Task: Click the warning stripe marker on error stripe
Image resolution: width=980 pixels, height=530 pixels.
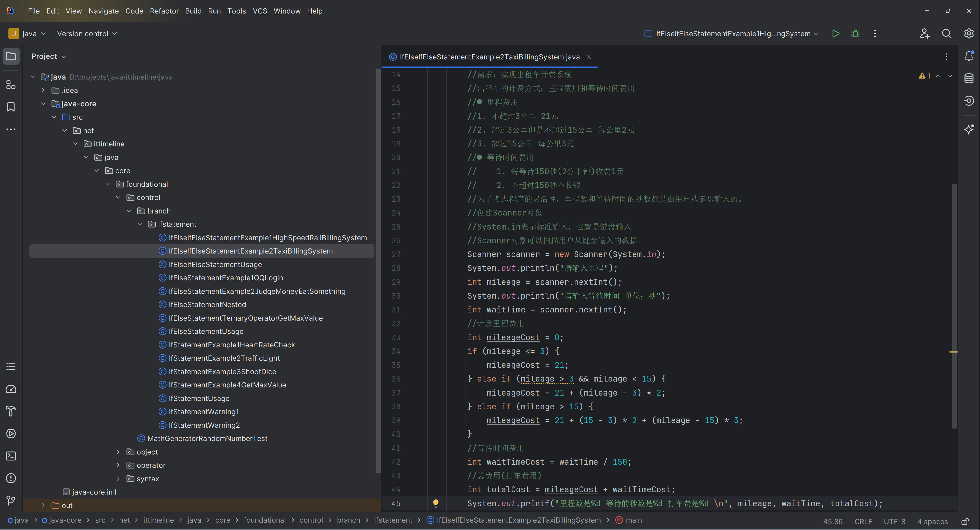Action: tap(953, 352)
